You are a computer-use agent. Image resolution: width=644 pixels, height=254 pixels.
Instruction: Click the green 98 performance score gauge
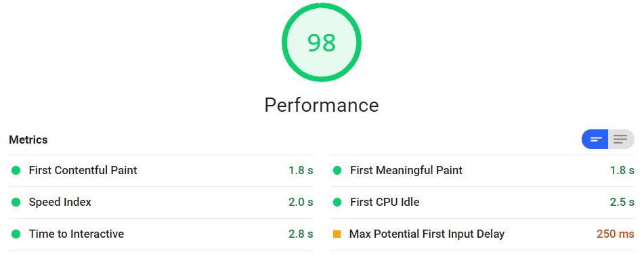tap(321, 42)
